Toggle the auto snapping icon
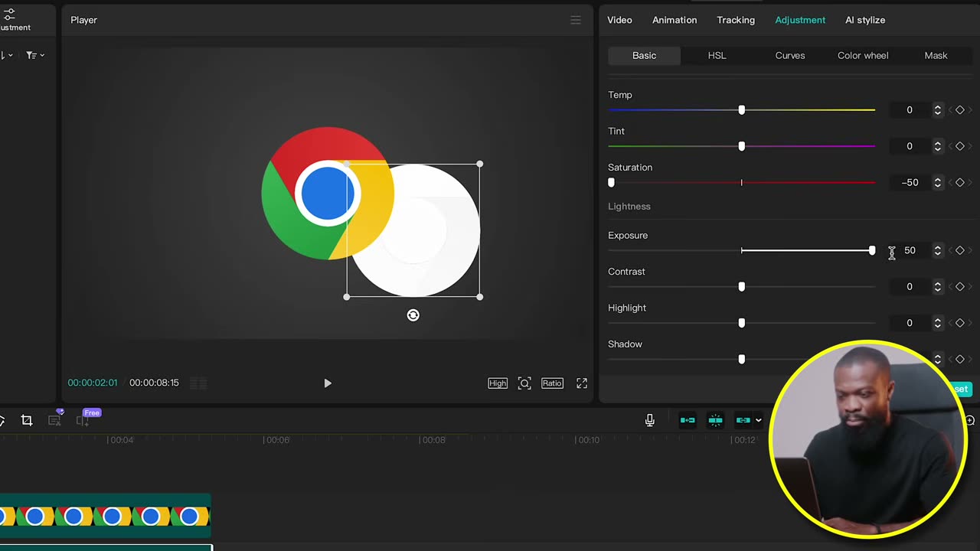This screenshot has height=551, width=980. click(715, 420)
